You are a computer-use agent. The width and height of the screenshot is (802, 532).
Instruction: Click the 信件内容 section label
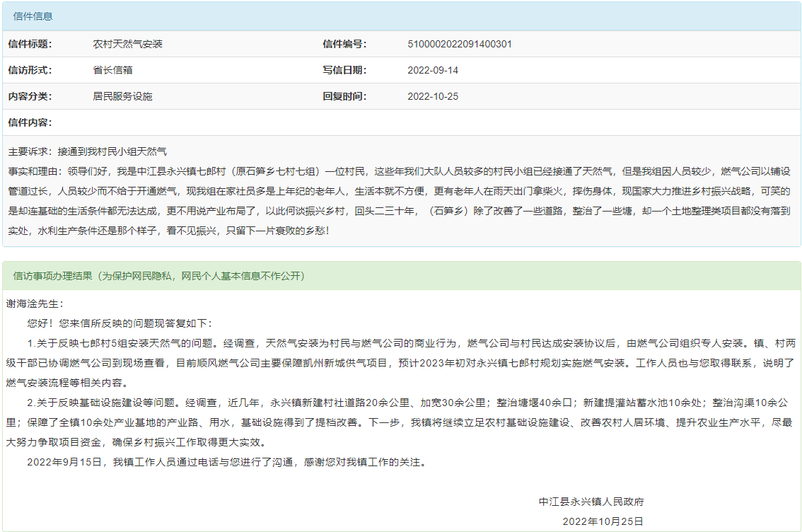[30, 122]
